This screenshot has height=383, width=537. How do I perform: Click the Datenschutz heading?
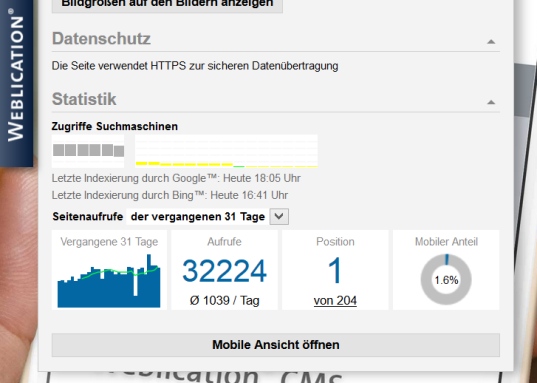click(101, 38)
